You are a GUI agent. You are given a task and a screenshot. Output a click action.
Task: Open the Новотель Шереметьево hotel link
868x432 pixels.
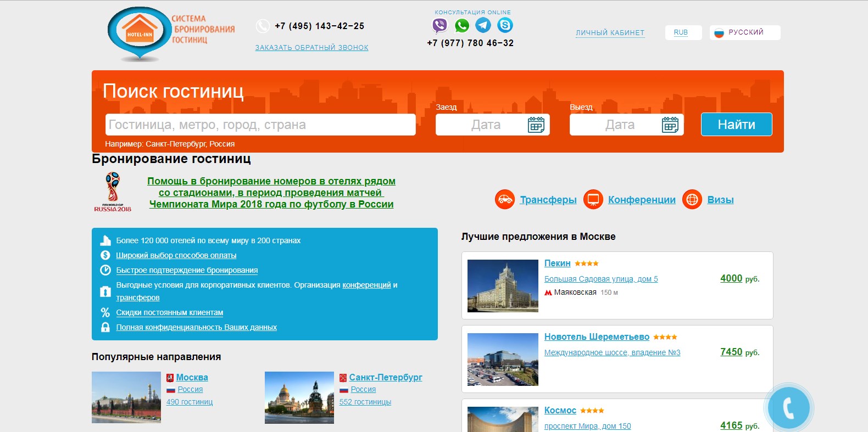pyautogui.click(x=597, y=337)
